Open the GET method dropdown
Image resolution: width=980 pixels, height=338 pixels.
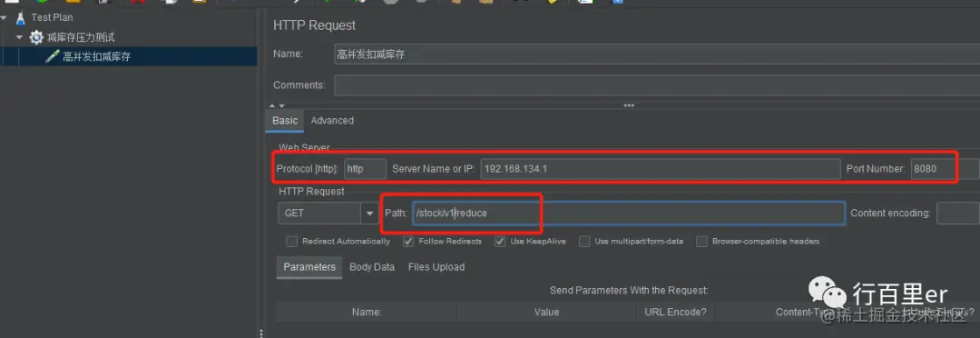pos(369,213)
